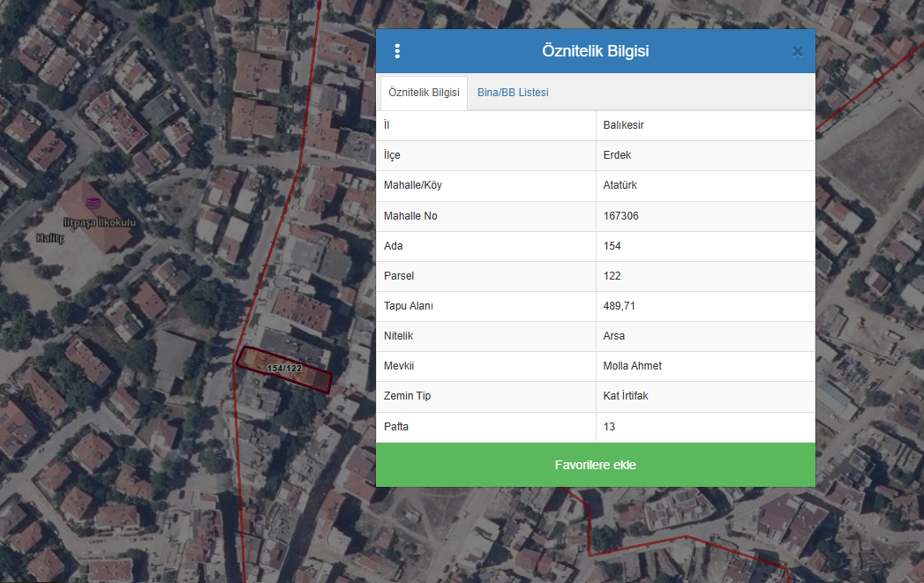Click the Pafta value 13
Viewport: 924px width, 583px height.
609,427
